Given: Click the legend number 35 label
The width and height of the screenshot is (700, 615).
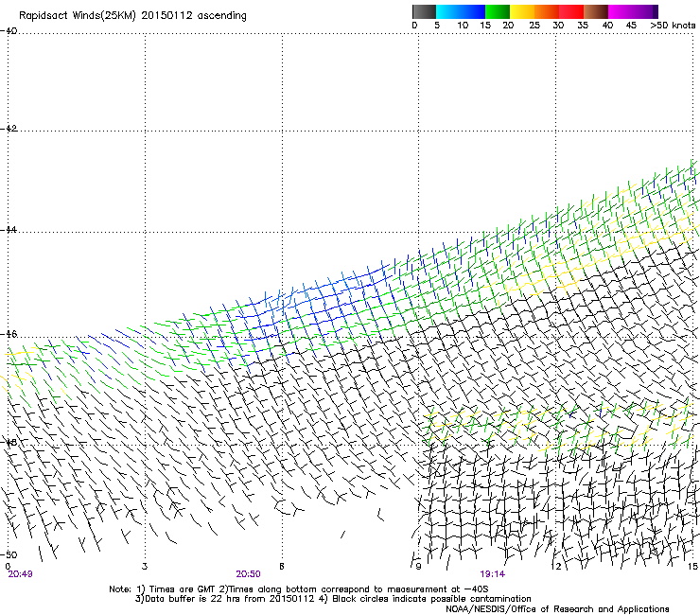Looking at the screenshot, I should pos(583,25).
